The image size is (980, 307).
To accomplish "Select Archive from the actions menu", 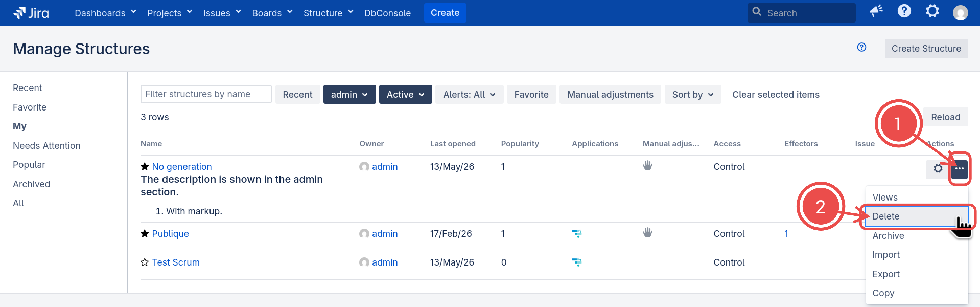I will [917, 236].
